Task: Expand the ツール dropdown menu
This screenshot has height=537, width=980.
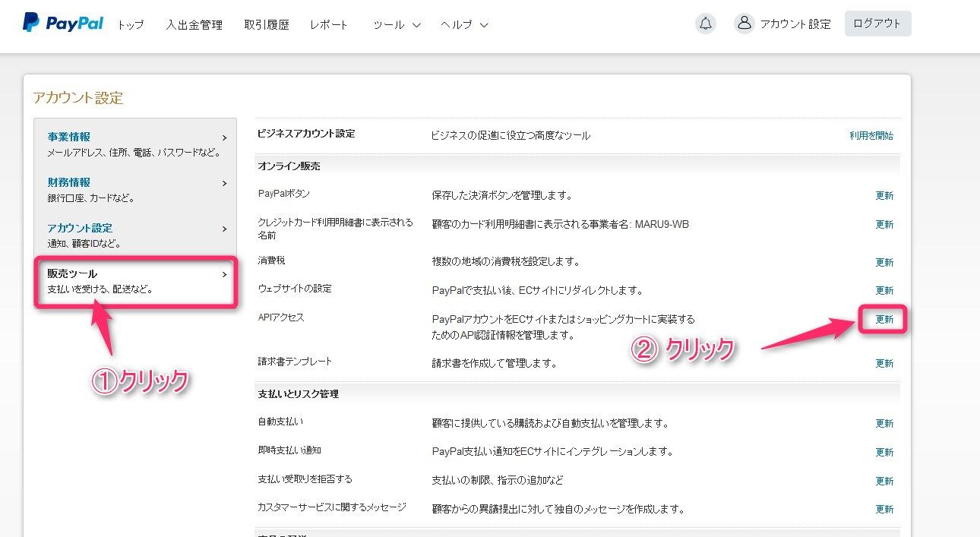Action: 397,24
